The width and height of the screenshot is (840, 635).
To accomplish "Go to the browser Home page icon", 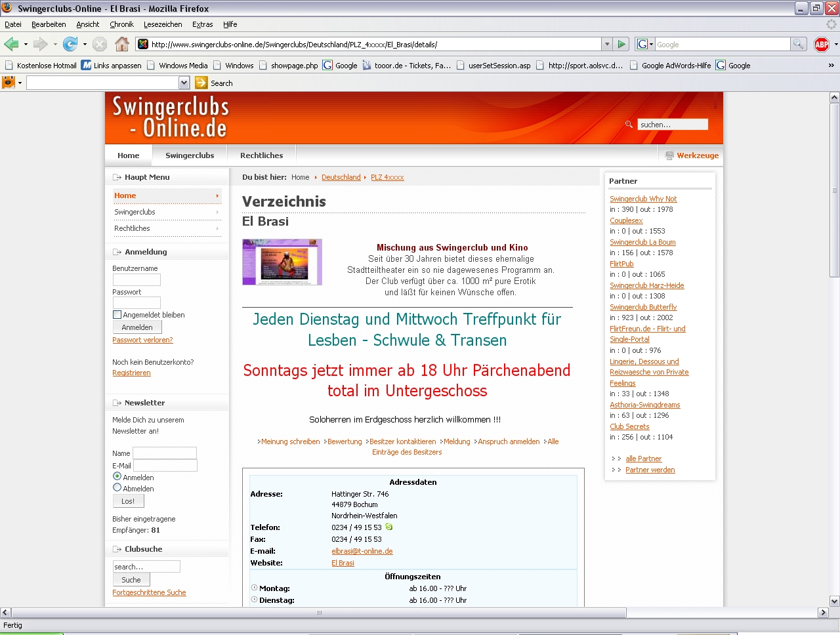I will (x=122, y=44).
